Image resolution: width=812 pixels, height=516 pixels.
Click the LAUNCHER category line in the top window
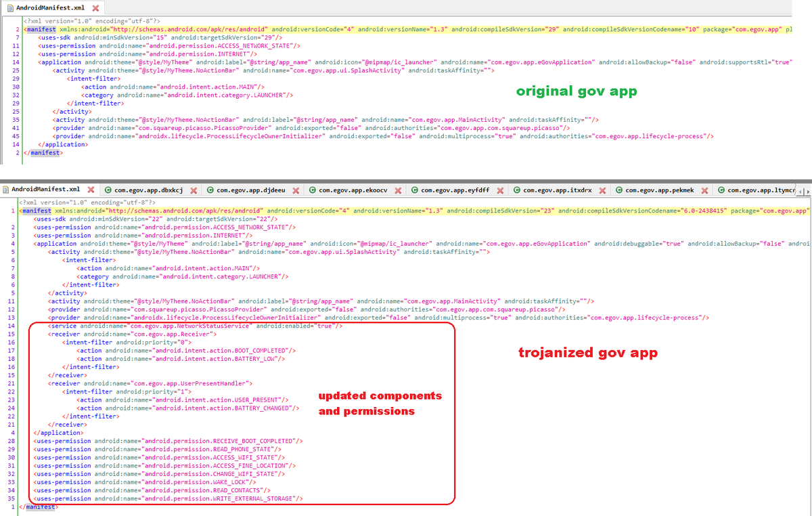point(187,95)
